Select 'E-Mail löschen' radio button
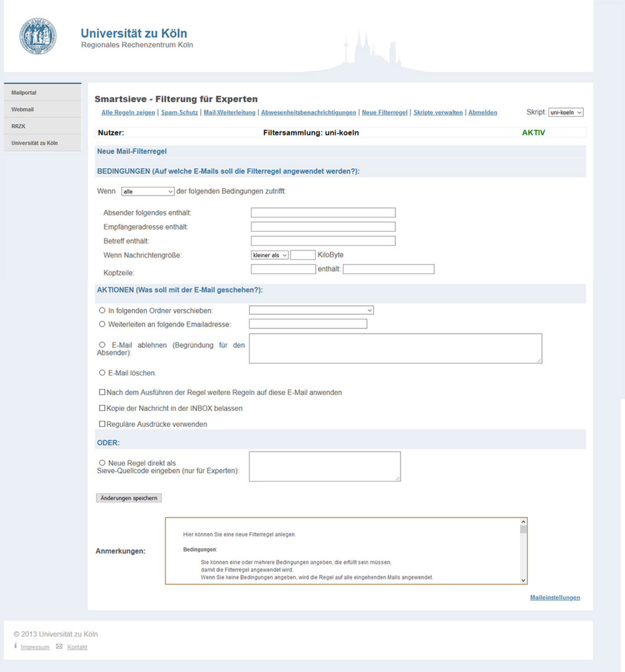This screenshot has height=672, width=625. (x=102, y=372)
